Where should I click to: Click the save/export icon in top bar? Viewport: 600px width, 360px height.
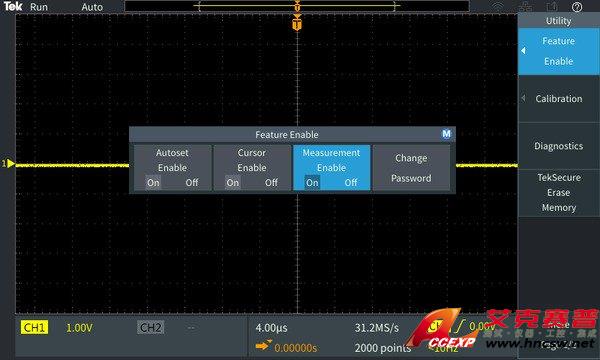pos(551,7)
